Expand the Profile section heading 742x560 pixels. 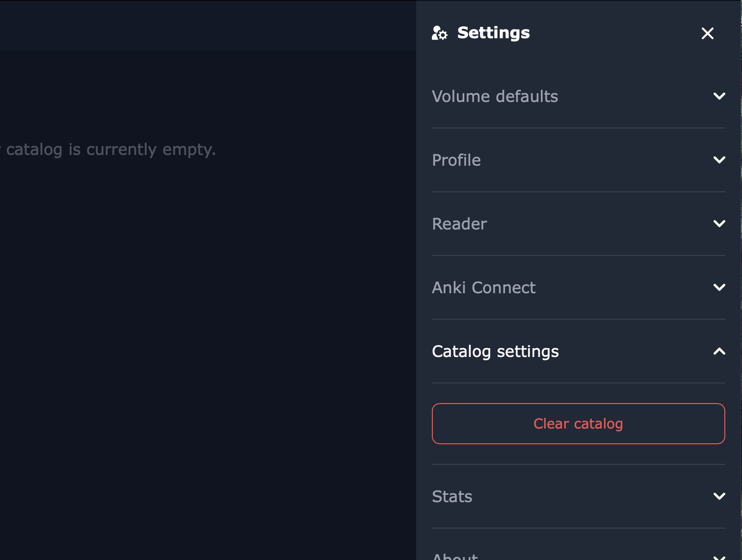456,160
